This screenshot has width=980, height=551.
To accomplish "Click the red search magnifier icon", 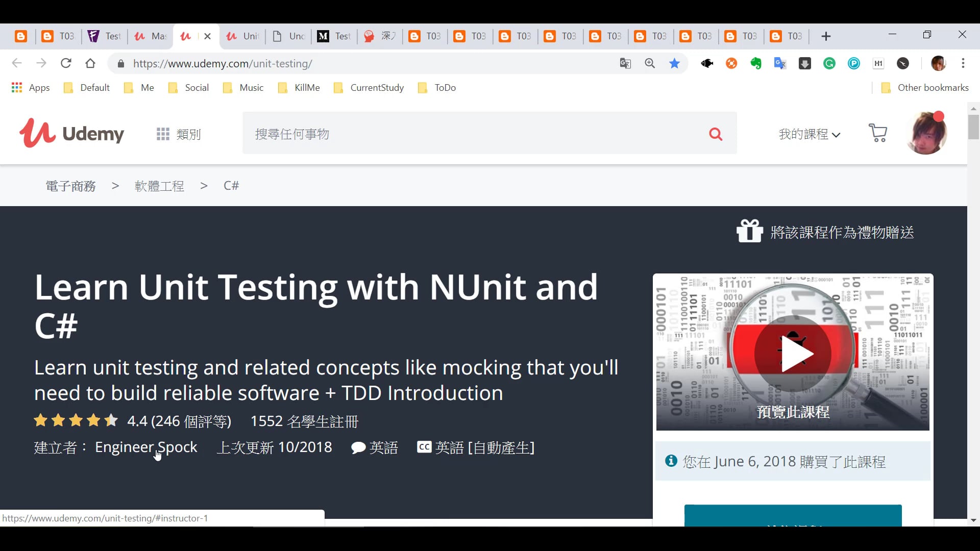I will click(x=716, y=134).
